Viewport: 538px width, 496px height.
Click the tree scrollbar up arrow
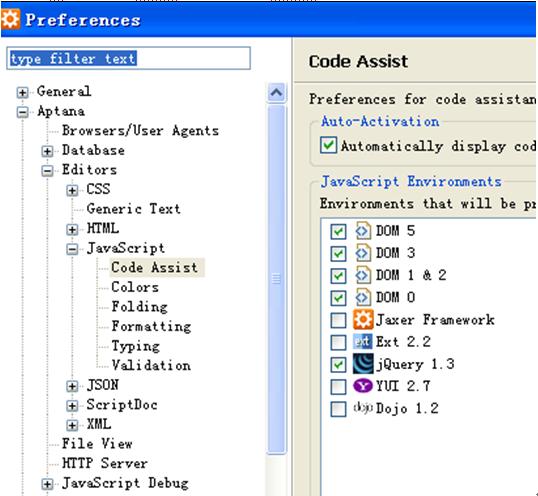pyautogui.click(x=277, y=93)
